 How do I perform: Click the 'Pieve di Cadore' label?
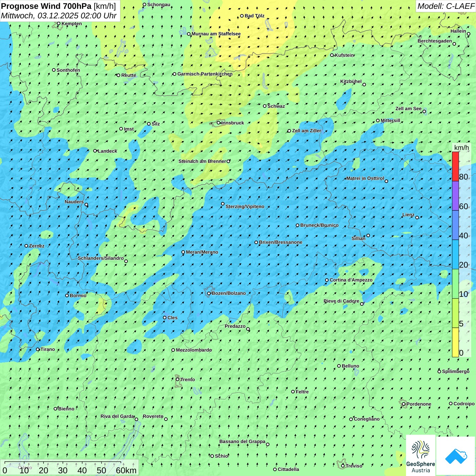(341, 301)
